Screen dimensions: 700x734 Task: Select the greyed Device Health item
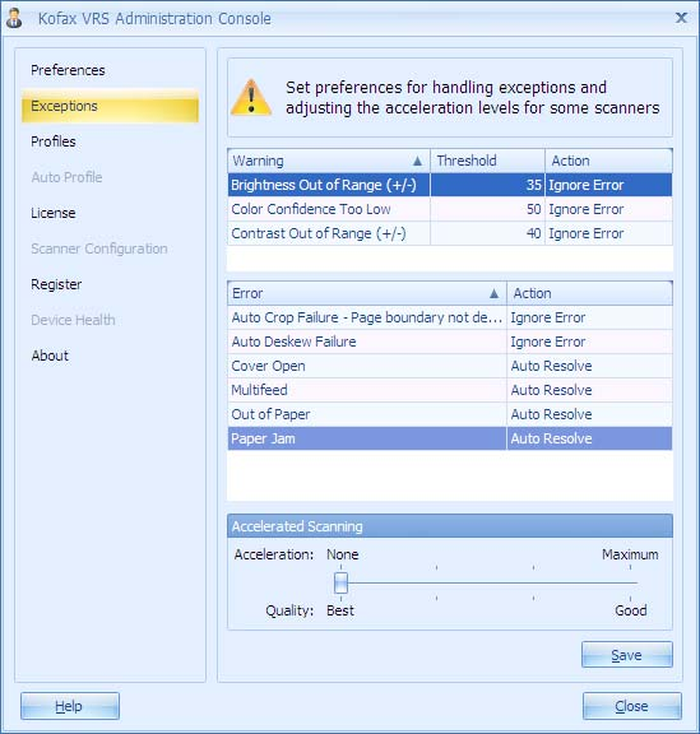[x=73, y=320]
